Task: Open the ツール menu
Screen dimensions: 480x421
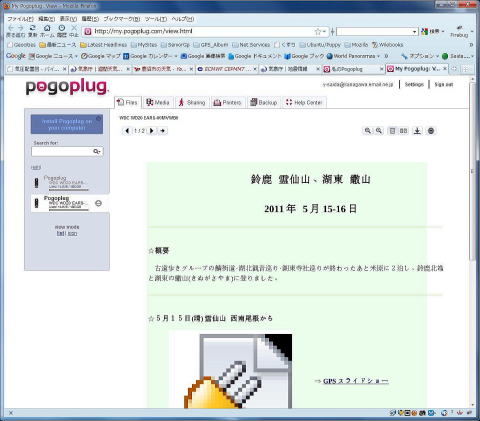Action: (x=156, y=19)
